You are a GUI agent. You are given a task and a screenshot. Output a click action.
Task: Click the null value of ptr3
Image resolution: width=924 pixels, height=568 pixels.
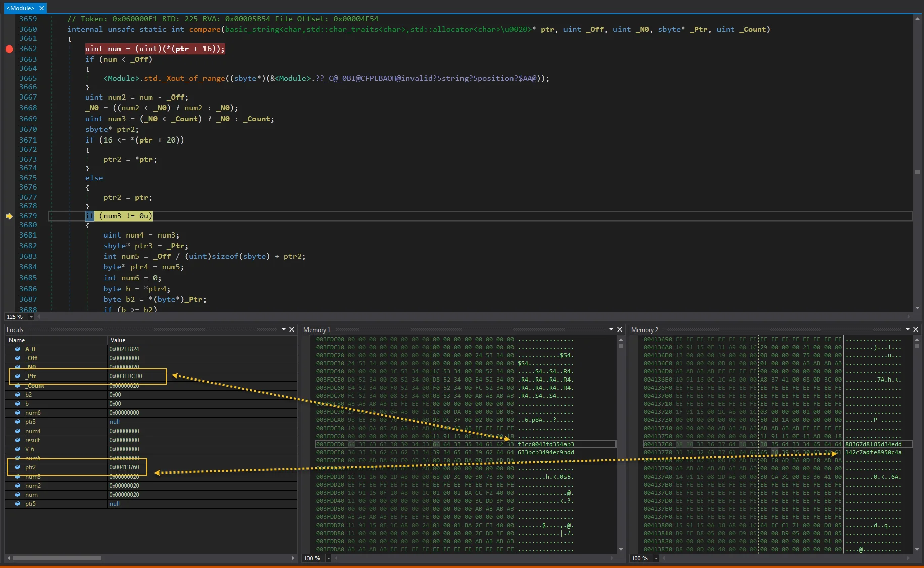click(x=115, y=422)
